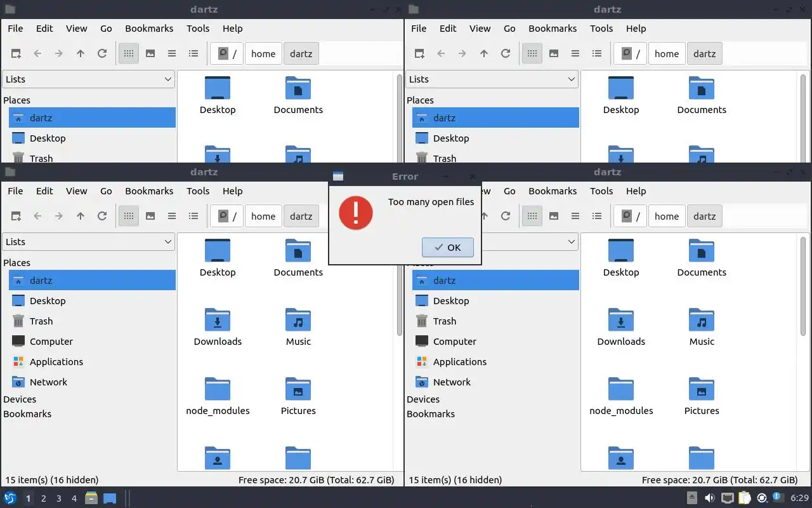
Task: Open the Lists dropdown in upper-right window
Action: pyautogui.click(x=492, y=79)
